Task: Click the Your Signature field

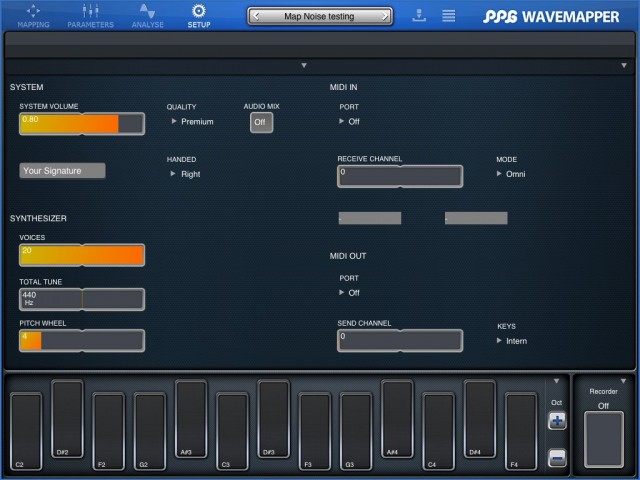Action: tap(62, 171)
